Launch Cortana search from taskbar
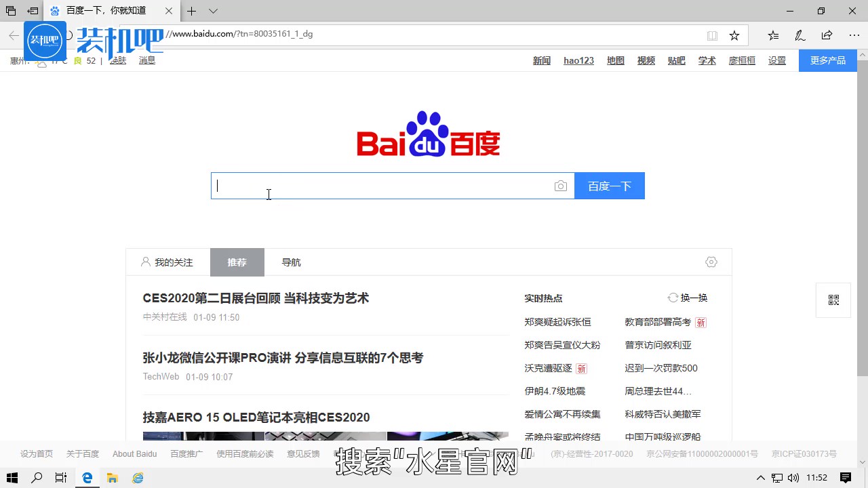 coord(36,477)
